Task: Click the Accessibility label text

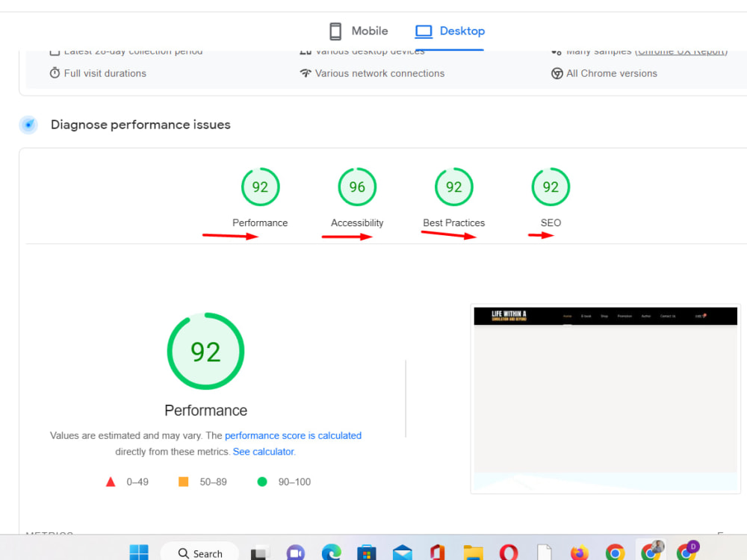Action: (357, 223)
